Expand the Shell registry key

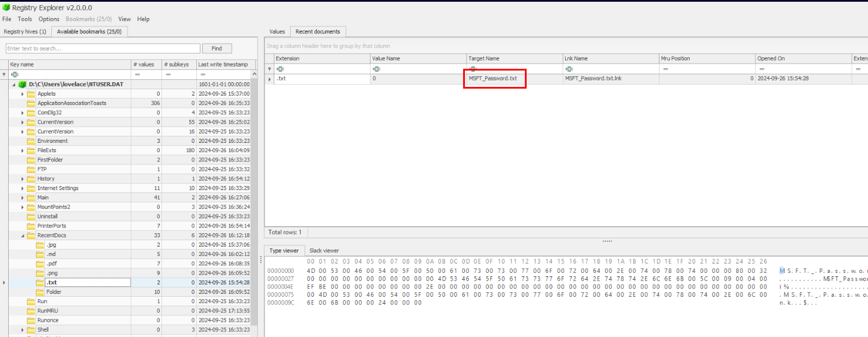click(23, 330)
